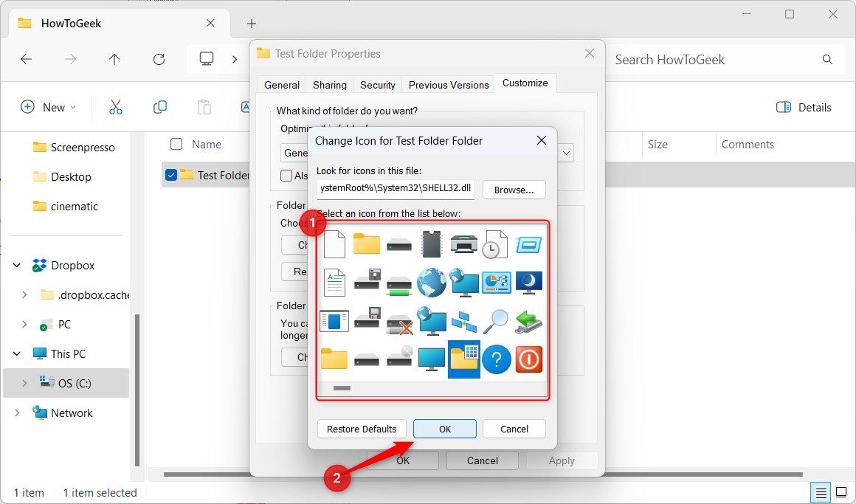Open the Sharing tab

[330, 85]
